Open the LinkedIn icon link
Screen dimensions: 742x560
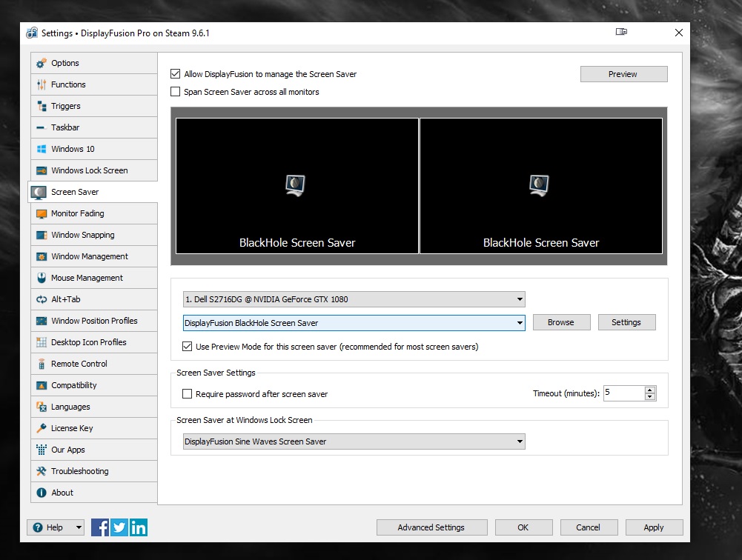[139, 527]
